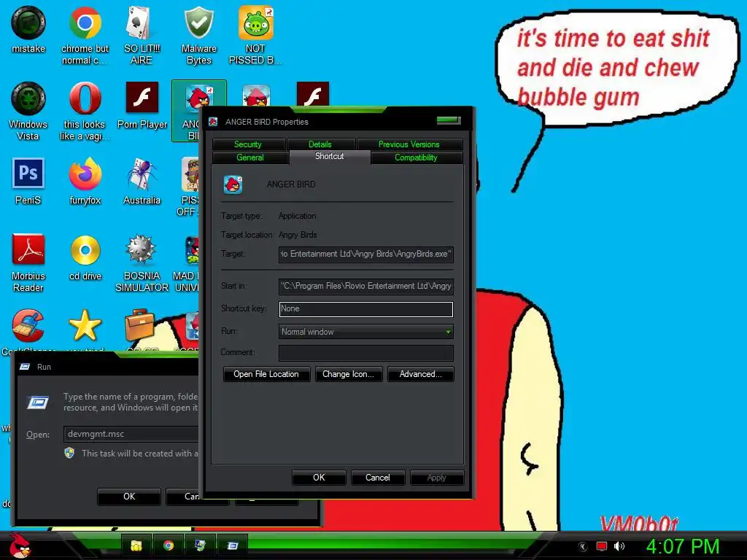The image size is (747, 560).
Task: Click the OK button in Run dialog
Action: [129, 497]
